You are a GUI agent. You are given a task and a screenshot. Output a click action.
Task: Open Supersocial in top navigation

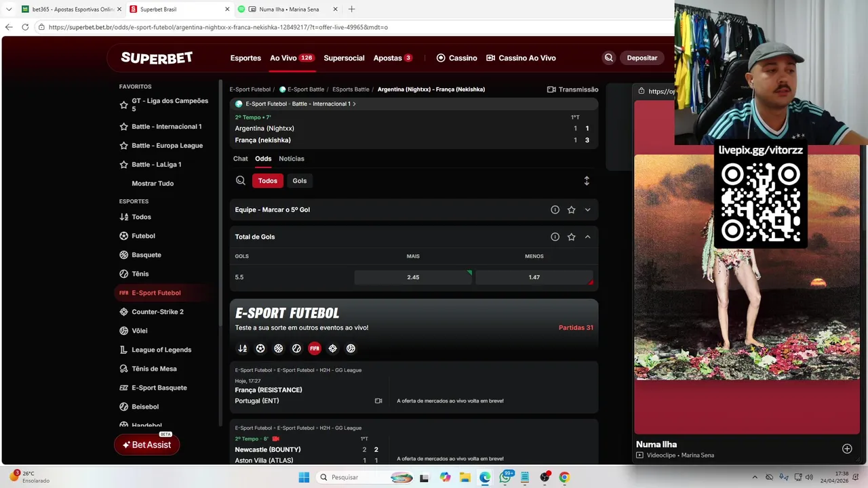(344, 58)
